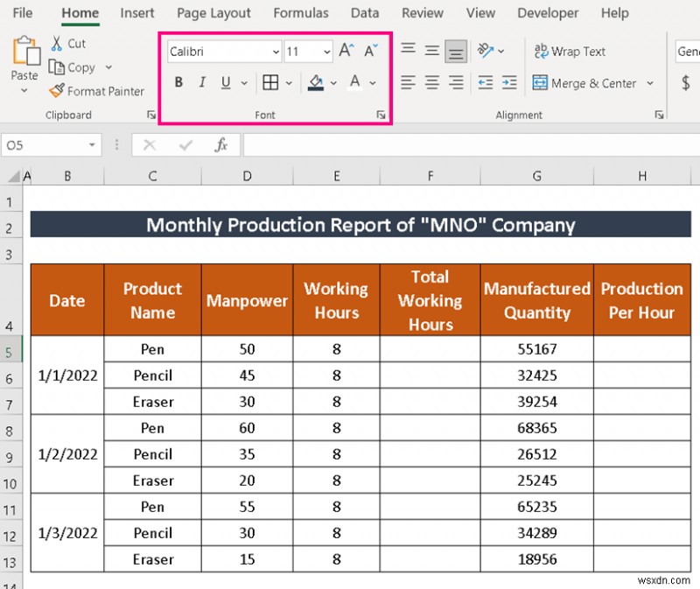Toggle bold formatting
The image size is (700, 589).
click(x=178, y=82)
